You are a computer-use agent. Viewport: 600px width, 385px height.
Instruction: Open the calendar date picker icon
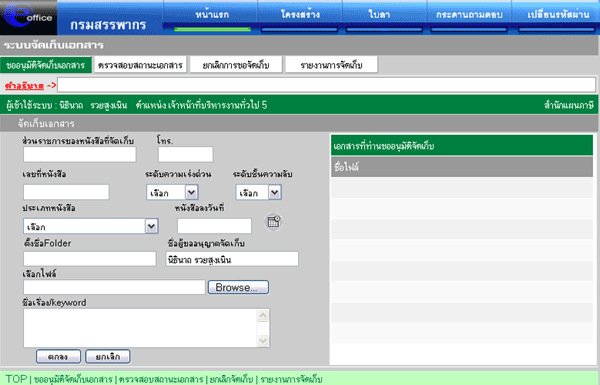pyautogui.click(x=273, y=222)
